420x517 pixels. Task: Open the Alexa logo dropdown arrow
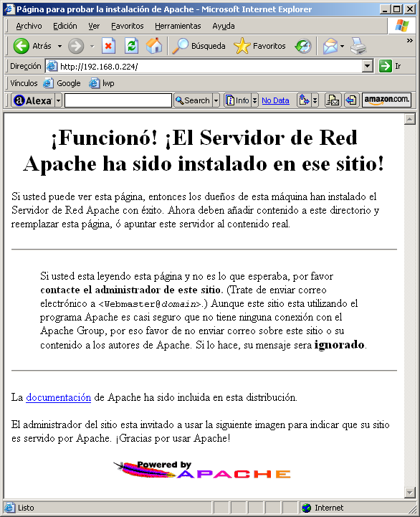58,100
